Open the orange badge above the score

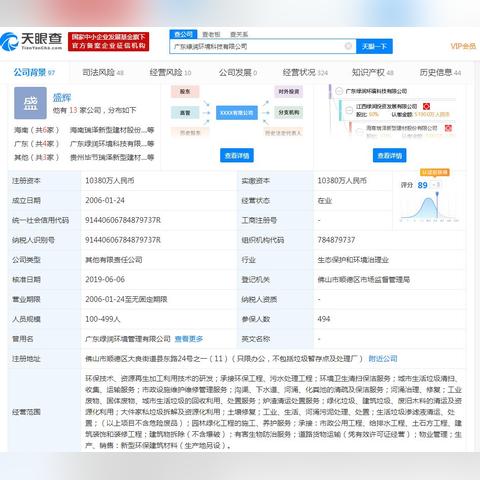coord(435,172)
